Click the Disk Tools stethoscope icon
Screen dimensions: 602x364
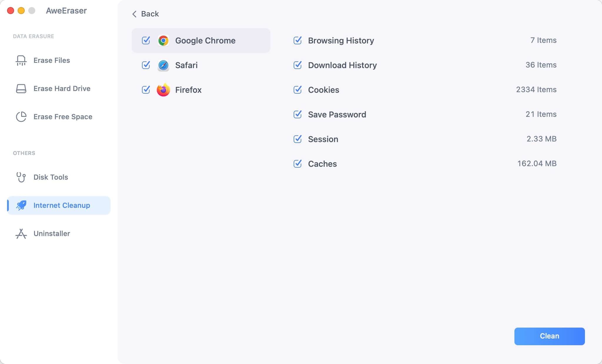pyautogui.click(x=21, y=177)
